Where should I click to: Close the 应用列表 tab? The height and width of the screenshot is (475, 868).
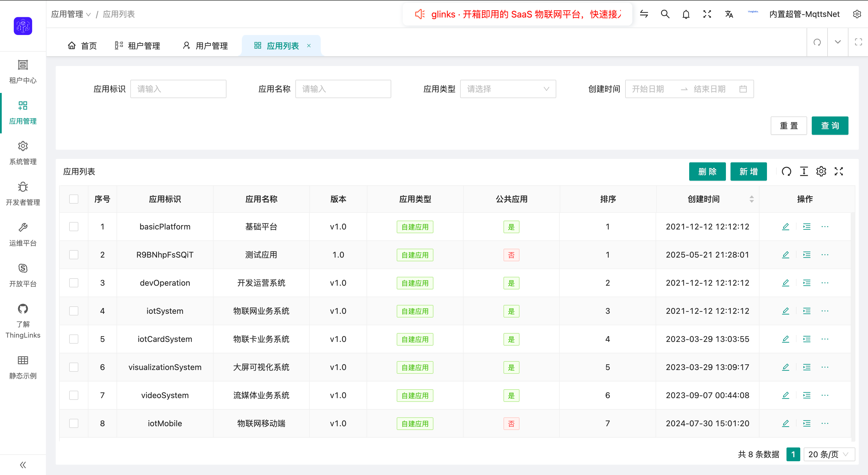tap(309, 45)
